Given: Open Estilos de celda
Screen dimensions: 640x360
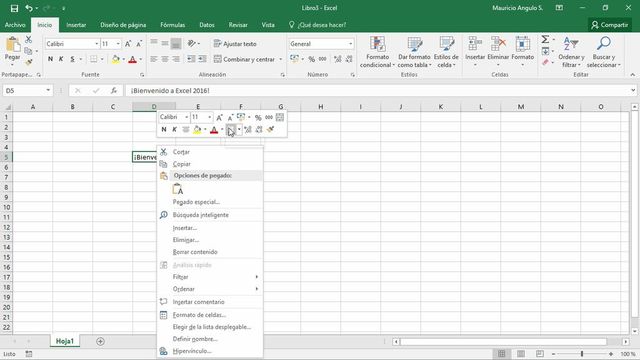Looking at the screenshot, I should point(446,52).
